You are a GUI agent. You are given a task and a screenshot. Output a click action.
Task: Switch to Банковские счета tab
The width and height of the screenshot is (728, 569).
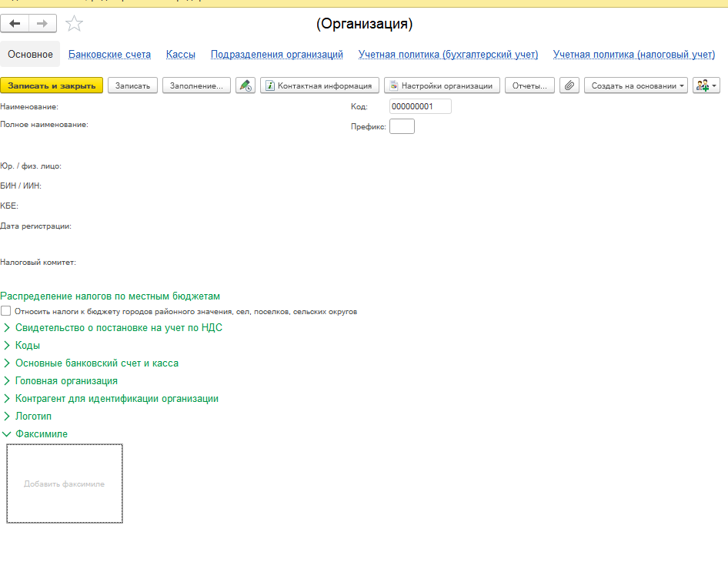(109, 55)
